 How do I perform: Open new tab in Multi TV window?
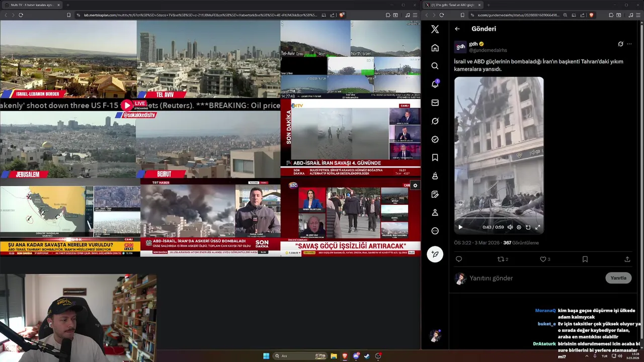pos(67,5)
